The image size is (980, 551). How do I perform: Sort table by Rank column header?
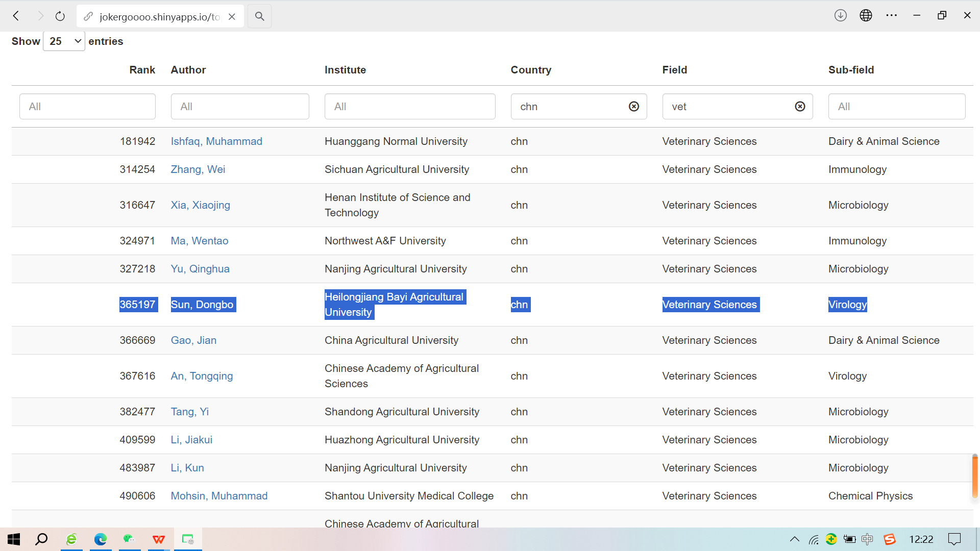[142, 70]
